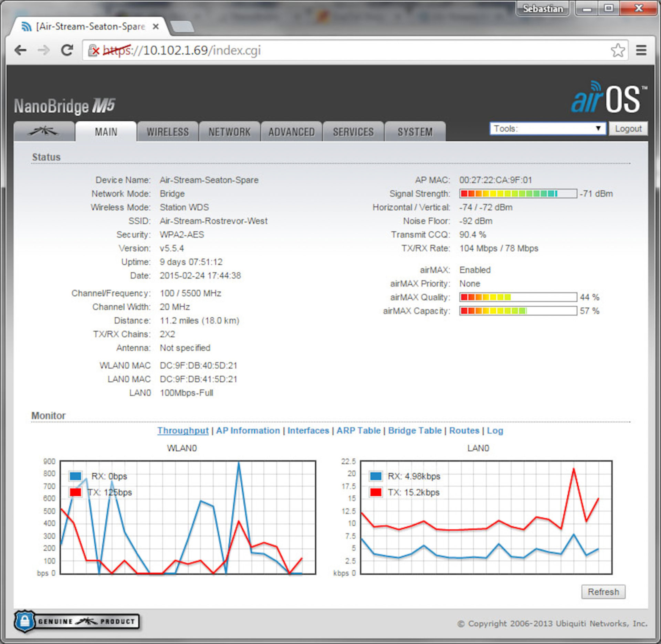Switch to the SYSTEM tab
Screen dimensions: 661x644
point(415,131)
